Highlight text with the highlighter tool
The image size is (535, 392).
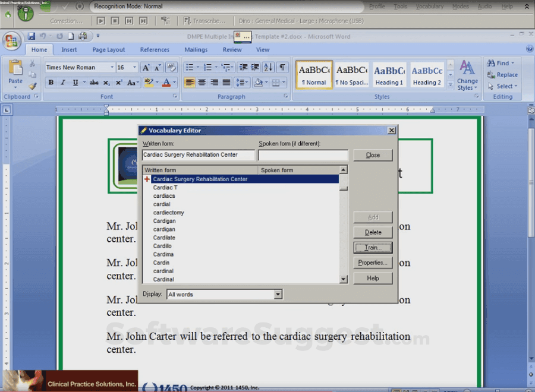[147, 81]
